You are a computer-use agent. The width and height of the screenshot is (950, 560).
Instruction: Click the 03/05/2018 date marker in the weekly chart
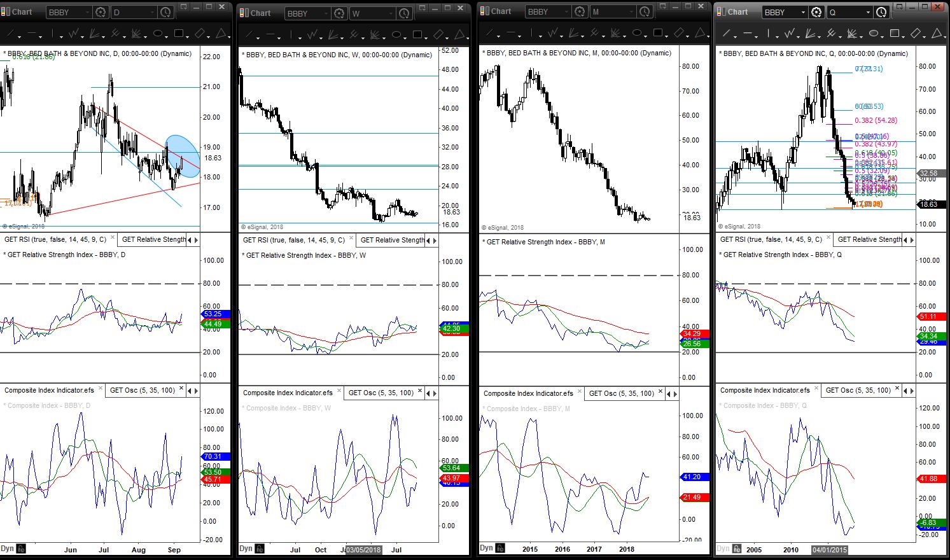point(363,549)
